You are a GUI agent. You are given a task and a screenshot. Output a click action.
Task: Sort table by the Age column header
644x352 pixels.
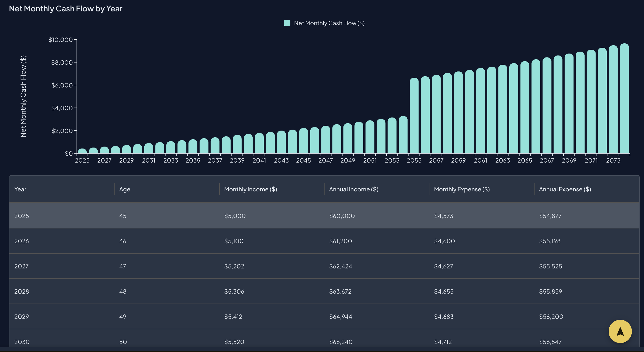124,189
